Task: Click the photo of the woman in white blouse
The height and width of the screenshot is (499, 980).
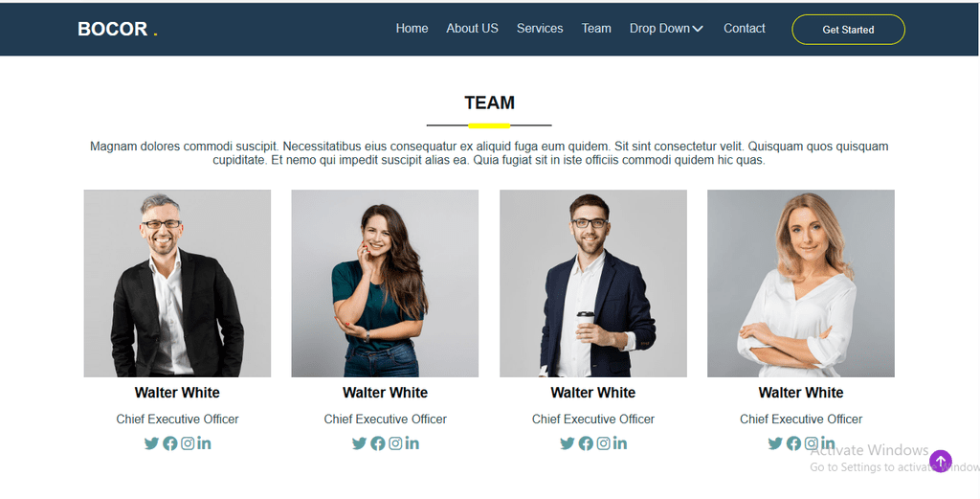Action: [801, 284]
